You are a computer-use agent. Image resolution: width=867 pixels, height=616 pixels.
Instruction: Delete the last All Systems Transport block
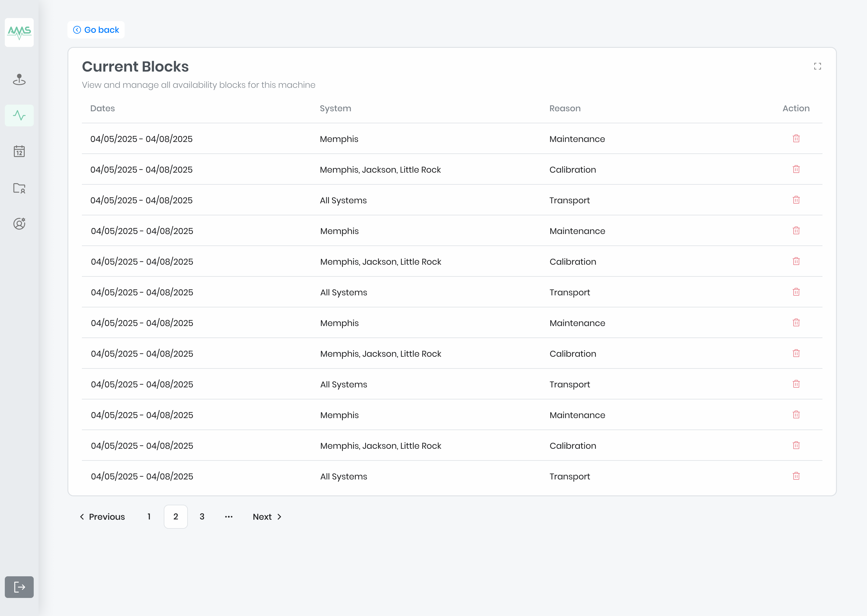point(796,476)
